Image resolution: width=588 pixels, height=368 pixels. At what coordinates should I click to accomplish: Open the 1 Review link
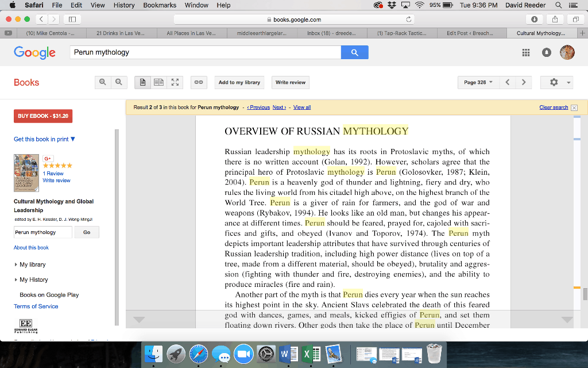[x=53, y=174]
